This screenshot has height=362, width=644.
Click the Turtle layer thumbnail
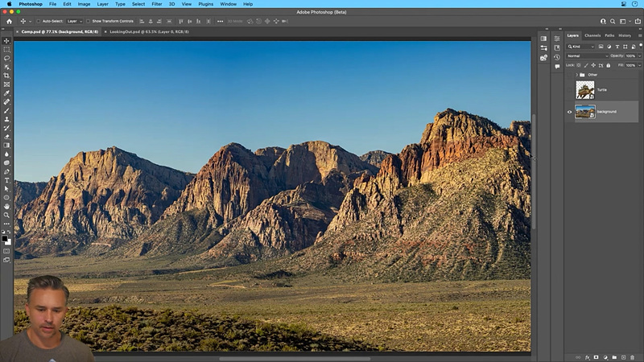click(x=585, y=90)
